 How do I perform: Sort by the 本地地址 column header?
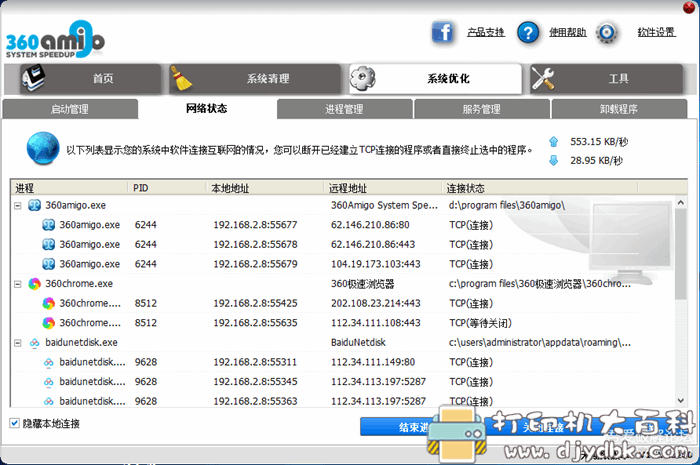click(265, 188)
